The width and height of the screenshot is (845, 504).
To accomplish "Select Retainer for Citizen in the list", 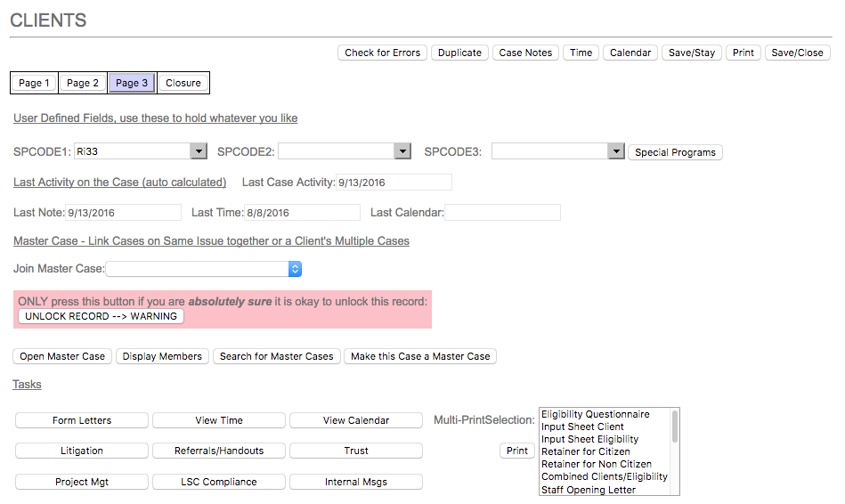I will [x=585, y=451].
